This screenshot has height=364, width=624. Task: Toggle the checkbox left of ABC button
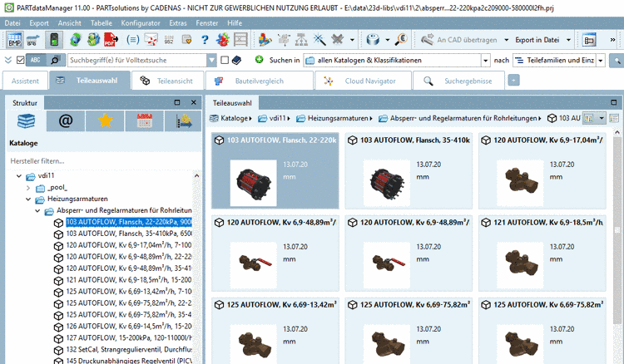point(20,60)
